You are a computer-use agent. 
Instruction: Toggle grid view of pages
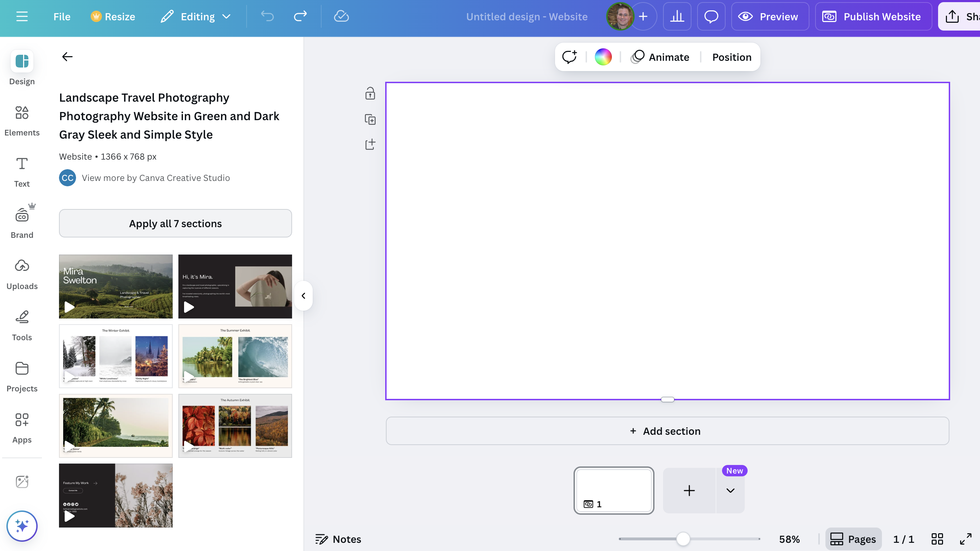pyautogui.click(x=937, y=539)
